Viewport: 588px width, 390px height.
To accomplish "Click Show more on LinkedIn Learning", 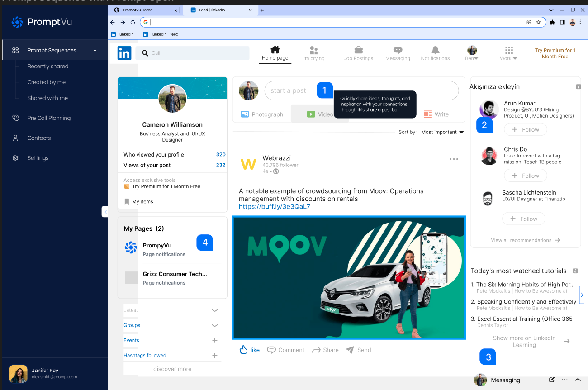I will (531, 342).
